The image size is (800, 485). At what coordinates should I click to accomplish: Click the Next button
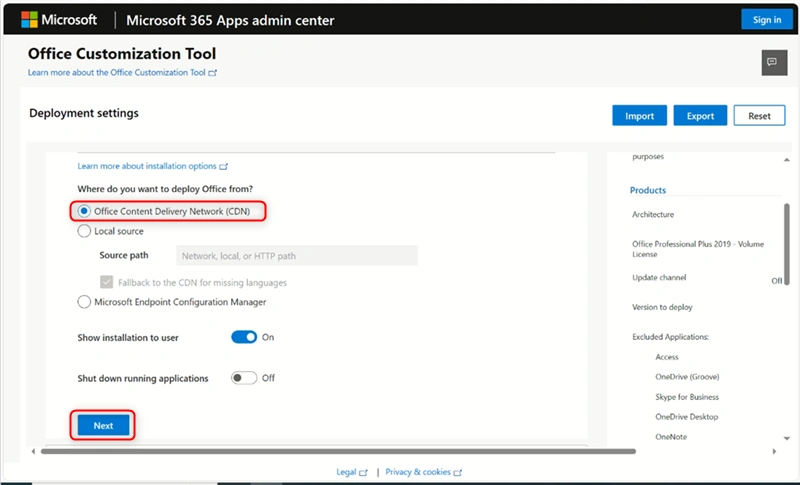[103, 425]
